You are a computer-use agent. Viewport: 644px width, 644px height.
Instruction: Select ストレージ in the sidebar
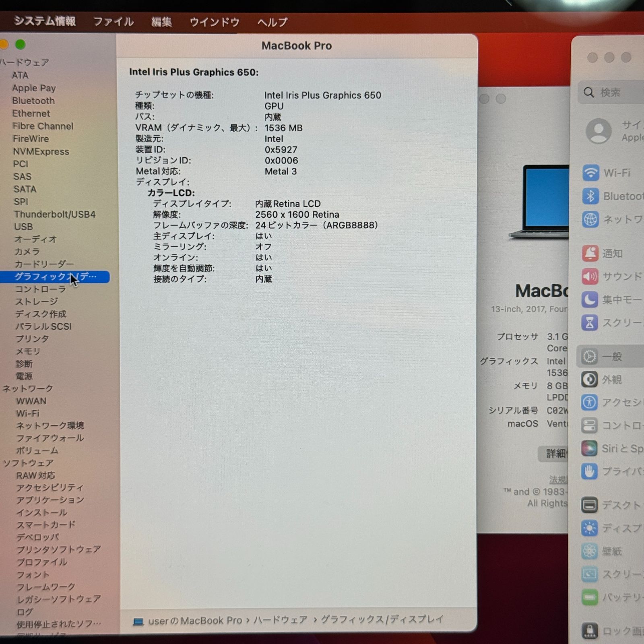[37, 301]
